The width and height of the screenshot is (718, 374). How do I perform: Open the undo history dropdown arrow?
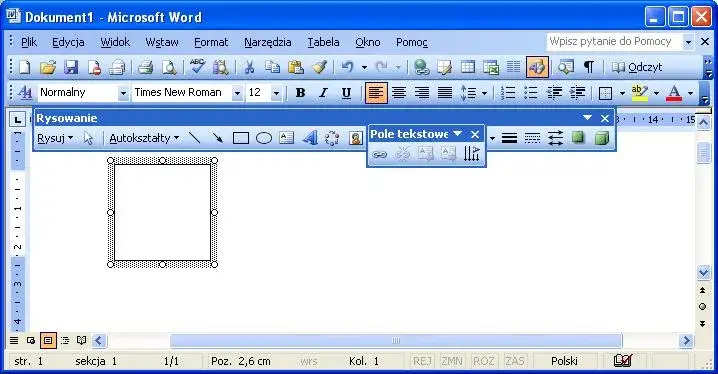(364, 67)
